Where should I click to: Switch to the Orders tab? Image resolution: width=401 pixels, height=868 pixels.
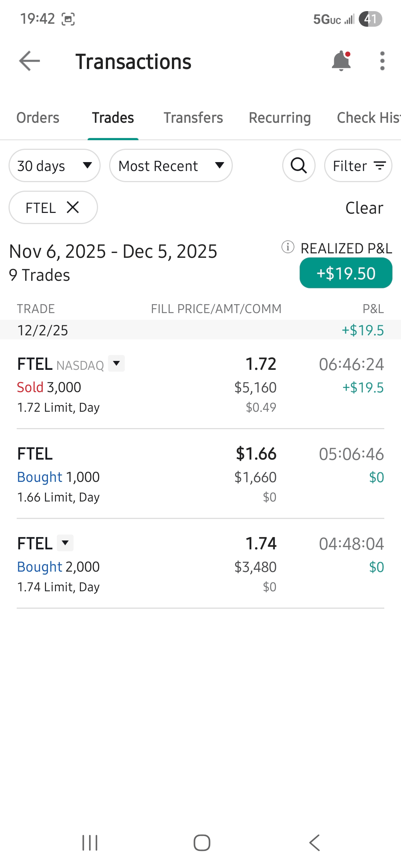[38, 118]
